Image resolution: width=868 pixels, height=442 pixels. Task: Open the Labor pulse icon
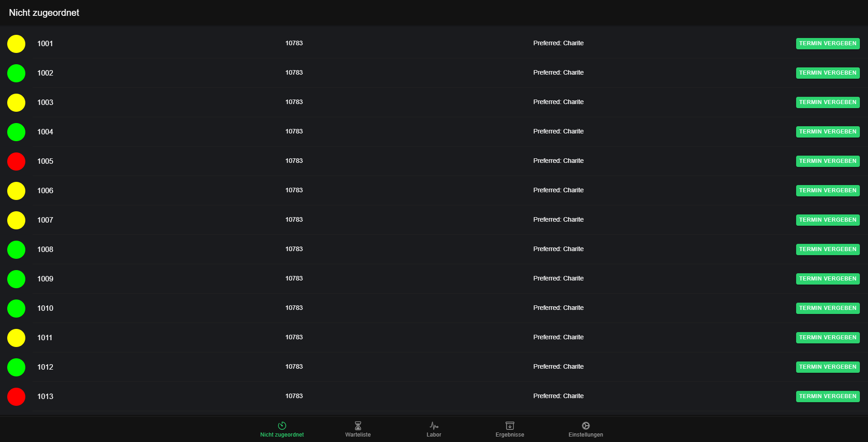(434, 426)
